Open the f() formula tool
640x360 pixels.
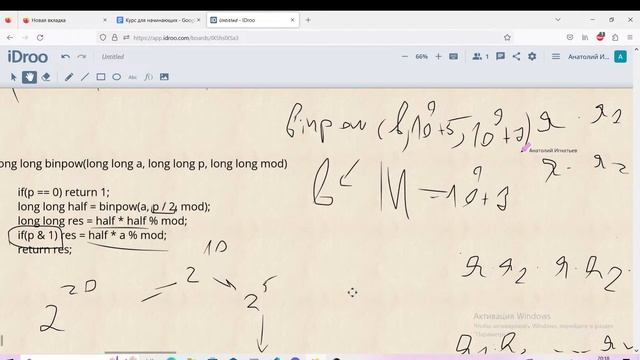148,77
